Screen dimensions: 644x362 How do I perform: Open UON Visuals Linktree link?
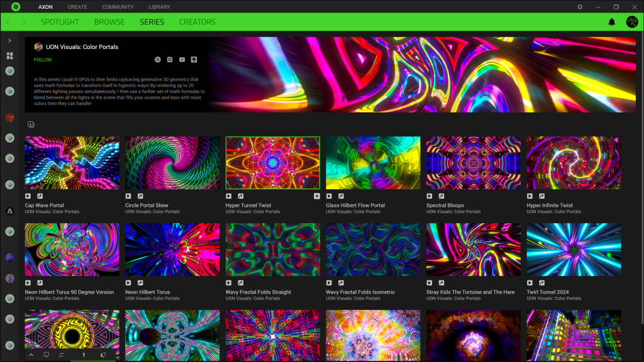(x=194, y=60)
